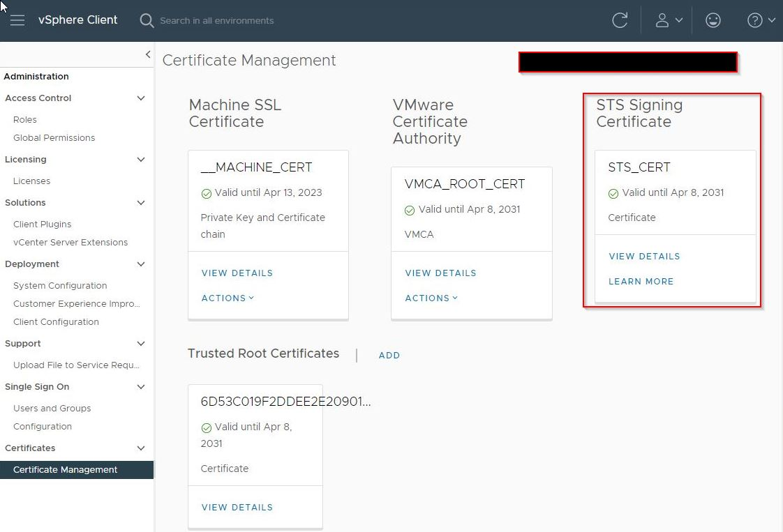Collapse the Certificates section
Screen dimensions: 783x532
(x=141, y=448)
